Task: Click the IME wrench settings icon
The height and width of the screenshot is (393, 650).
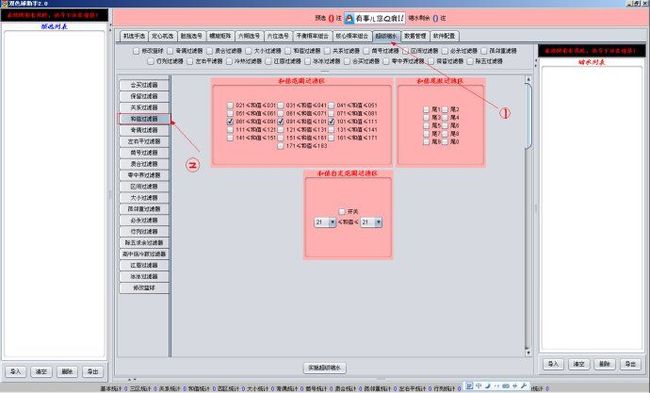Action: [x=524, y=386]
